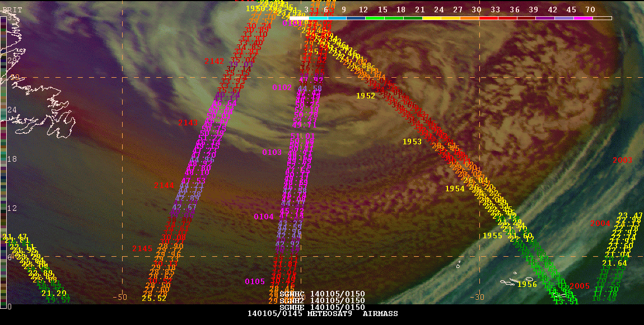Image resolution: width=644 pixels, height=325 pixels.
Task: Click the purple value 39.03
Action: pos(241,64)
